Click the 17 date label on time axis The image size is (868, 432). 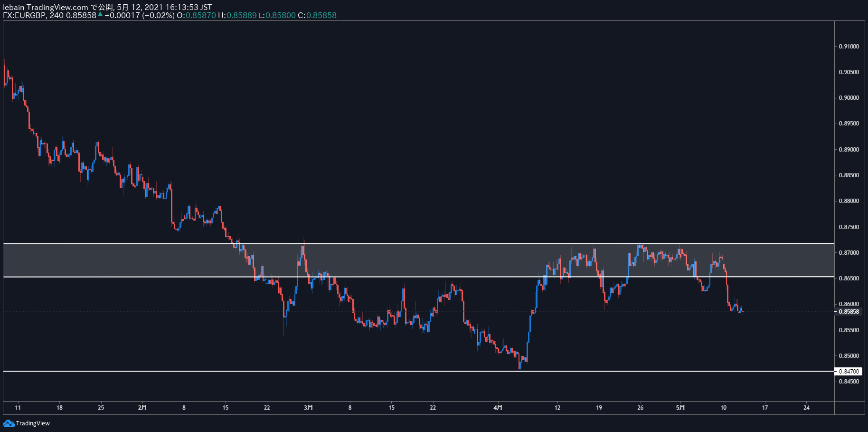[x=765, y=408]
